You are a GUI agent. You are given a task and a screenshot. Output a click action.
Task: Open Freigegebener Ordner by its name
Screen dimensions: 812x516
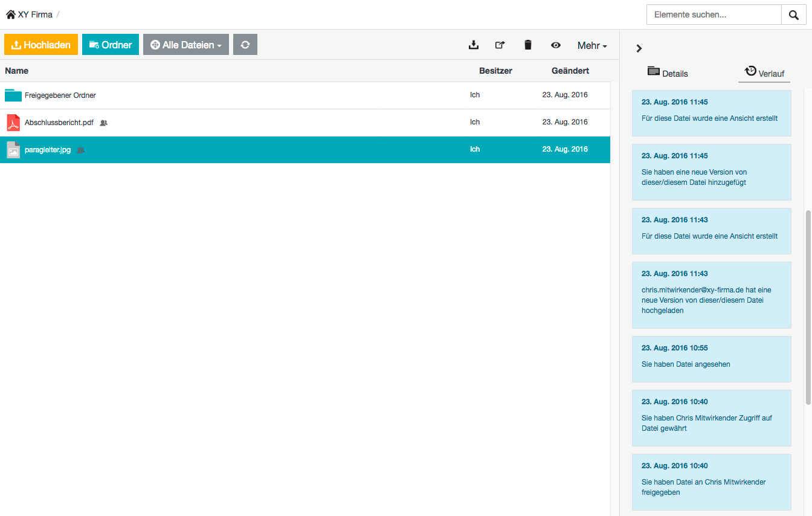click(x=60, y=95)
